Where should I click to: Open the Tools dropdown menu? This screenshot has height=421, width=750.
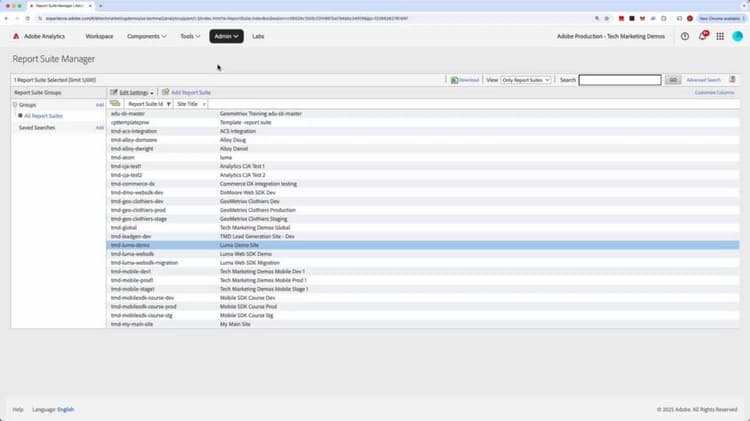click(x=190, y=36)
